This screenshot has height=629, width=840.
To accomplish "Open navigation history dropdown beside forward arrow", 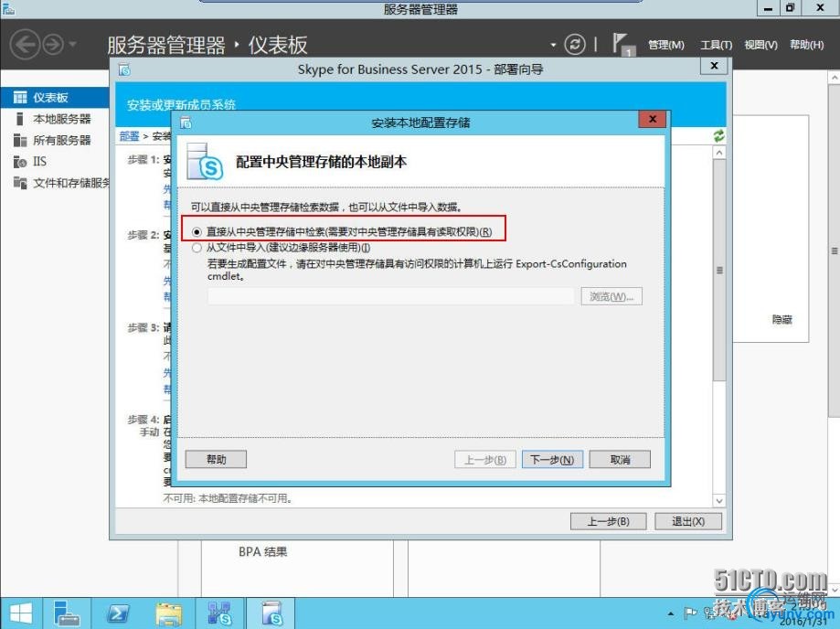I will [x=73, y=45].
